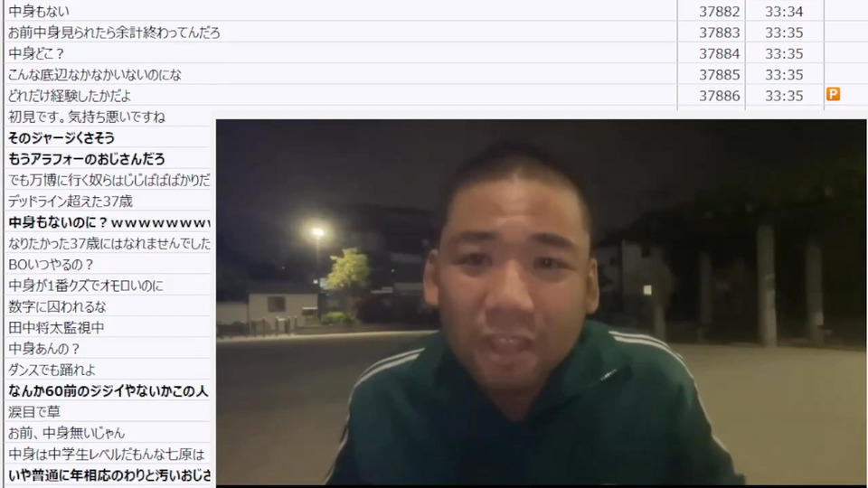Select comment 初見です。気持ち悪いですね

click(87, 117)
